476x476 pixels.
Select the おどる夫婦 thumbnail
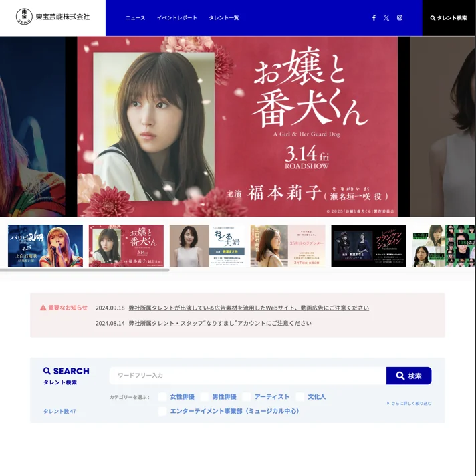click(x=207, y=246)
